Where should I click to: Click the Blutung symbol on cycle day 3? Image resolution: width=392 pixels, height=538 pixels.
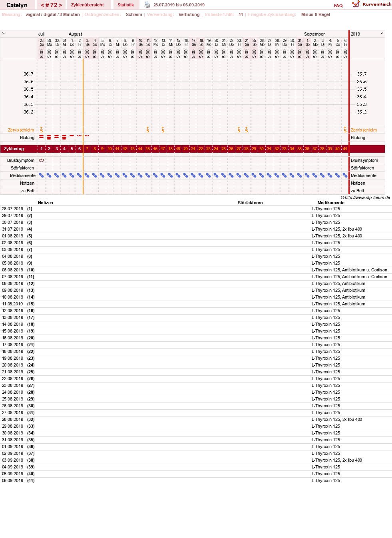[x=57, y=137]
